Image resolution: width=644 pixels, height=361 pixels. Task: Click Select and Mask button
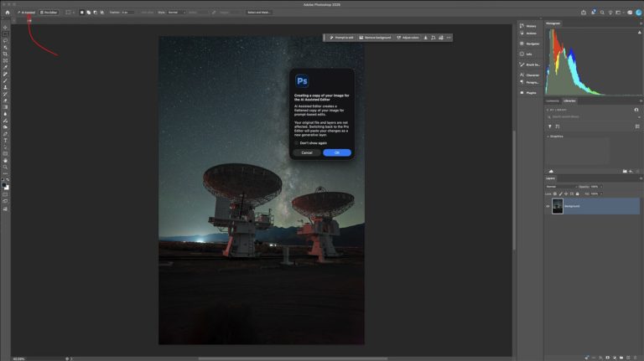point(259,13)
